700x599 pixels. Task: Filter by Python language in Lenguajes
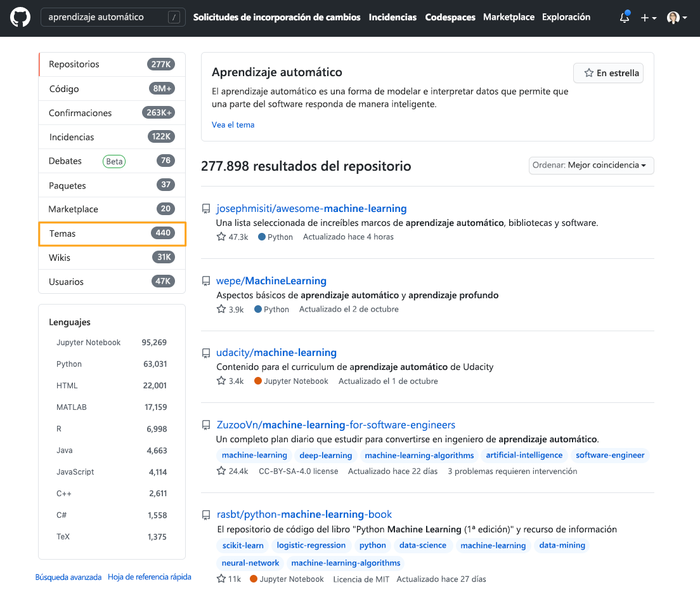(x=112, y=364)
